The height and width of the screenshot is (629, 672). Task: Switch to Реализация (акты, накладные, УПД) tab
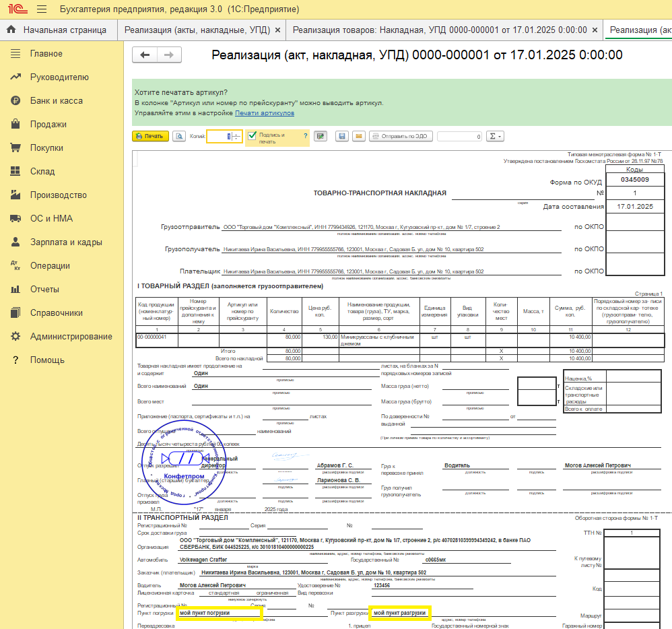click(197, 30)
